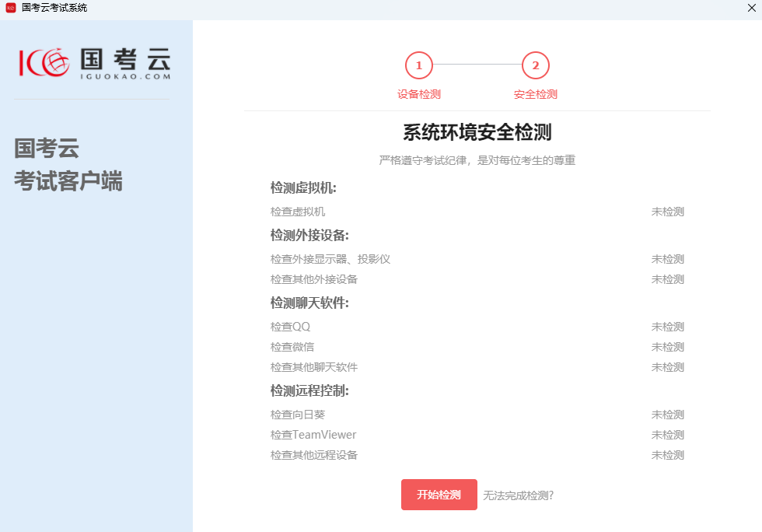Click the 国考云 logo in the sidebar

tap(95, 63)
